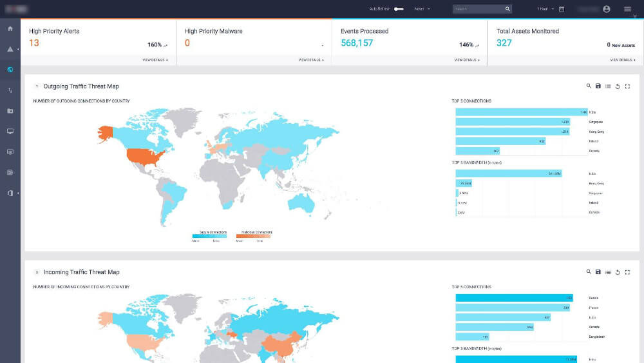This screenshot has width=644, height=363.
Task: Open the 1 Hour time range dropdown
Action: (545, 9)
